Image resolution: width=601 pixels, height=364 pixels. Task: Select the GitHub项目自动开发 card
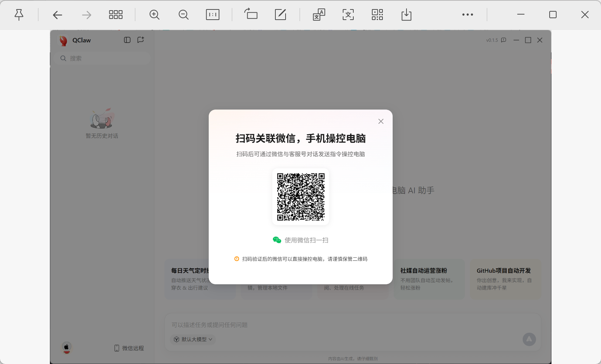506,279
